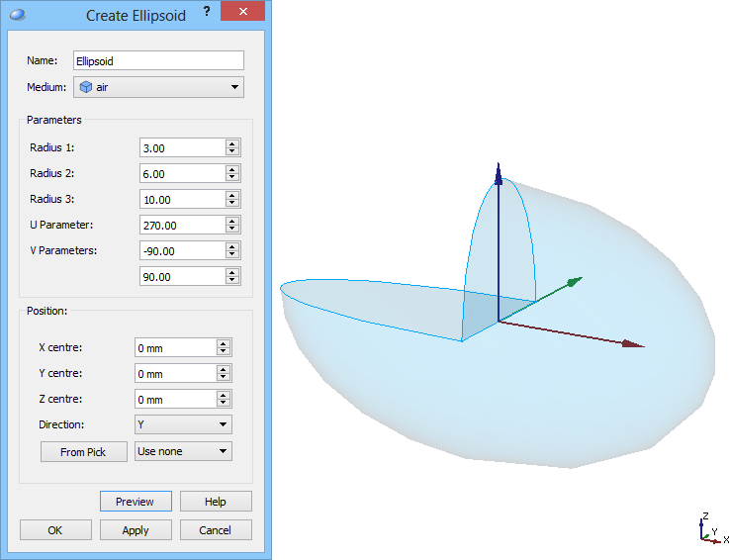The image size is (729, 560).
Task: Click the red X axis arrow in viewport
Action: click(572, 333)
